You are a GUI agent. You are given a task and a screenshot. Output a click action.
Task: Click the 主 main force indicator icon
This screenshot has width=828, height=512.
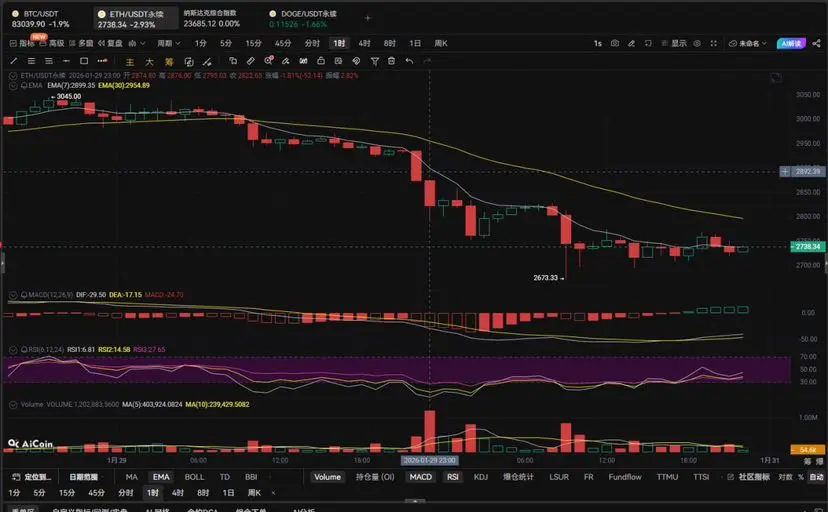click(129, 62)
